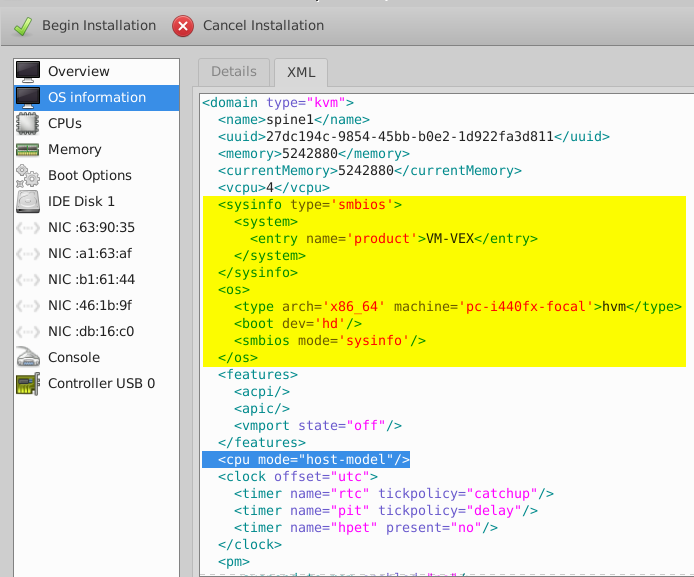Open the Console device icon
This screenshot has height=577, width=694.
pyautogui.click(x=28, y=358)
